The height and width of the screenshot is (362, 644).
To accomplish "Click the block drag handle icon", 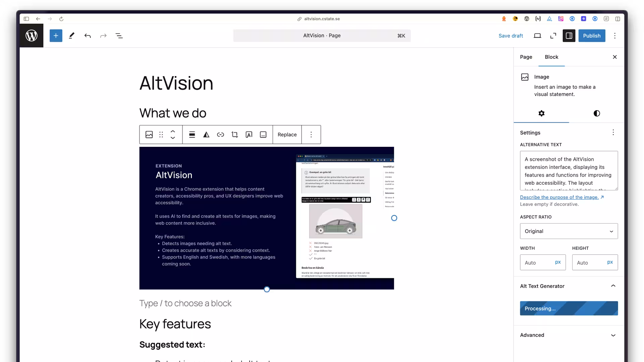I will pyautogui.click(x=161, y=134).
